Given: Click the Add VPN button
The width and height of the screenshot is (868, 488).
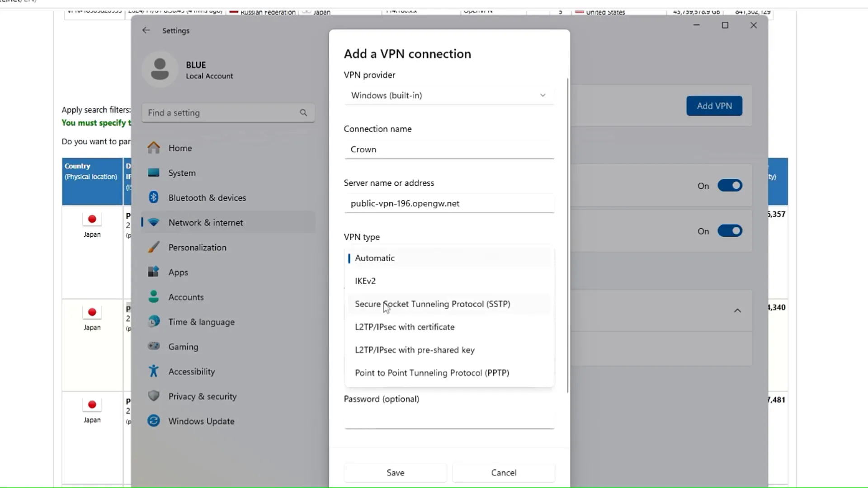Looking at the screenshot, I should 714,106.
